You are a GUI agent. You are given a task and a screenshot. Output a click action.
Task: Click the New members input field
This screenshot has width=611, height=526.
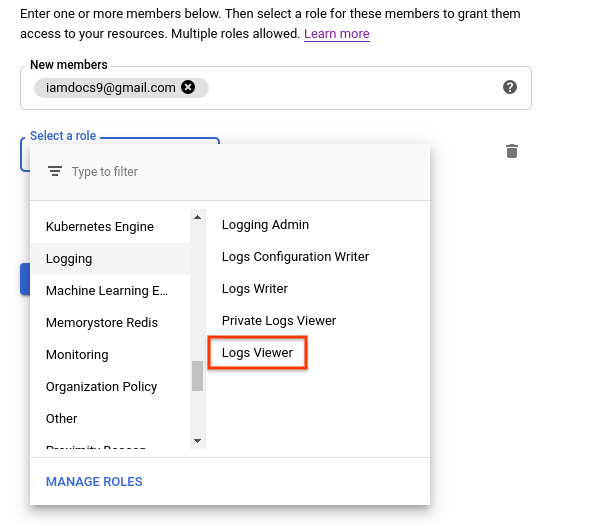350,88
